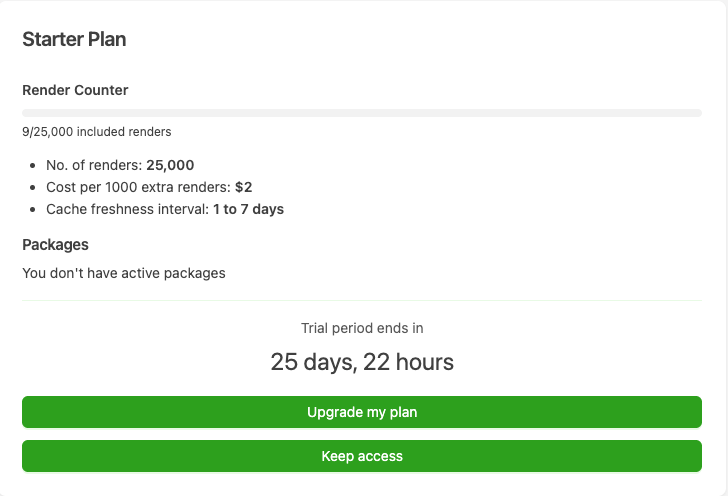Click the "9/25,000 included renders" text
Viewport: 728px width, 496px height.
[x=96, y=131]
